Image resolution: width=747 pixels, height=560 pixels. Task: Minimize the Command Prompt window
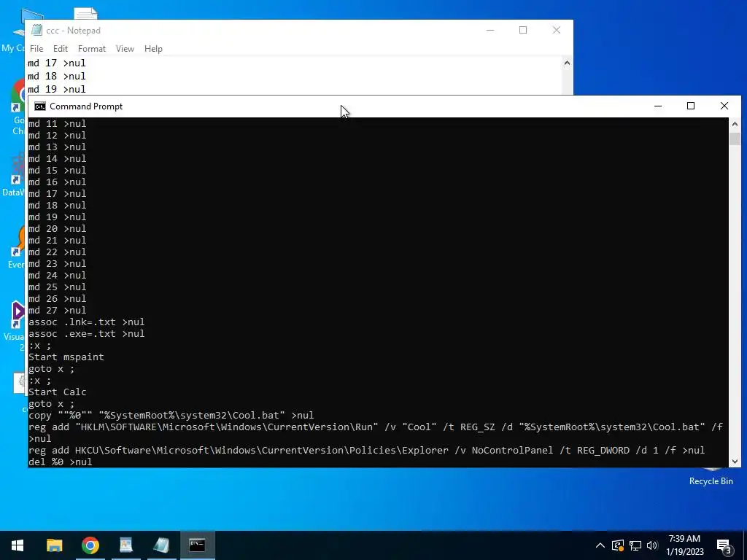click(x=658, y=106)
